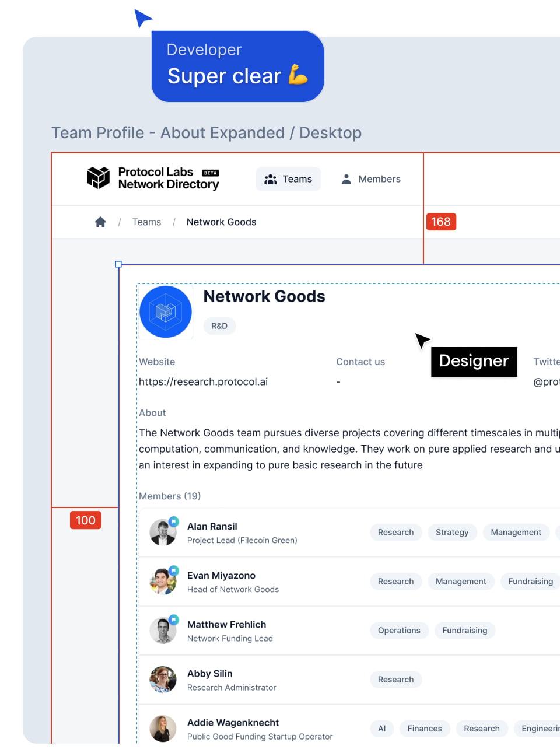Switch to the Members navigation tab
The width and height of the screenshot is (560, 753).
click(371, 179)
